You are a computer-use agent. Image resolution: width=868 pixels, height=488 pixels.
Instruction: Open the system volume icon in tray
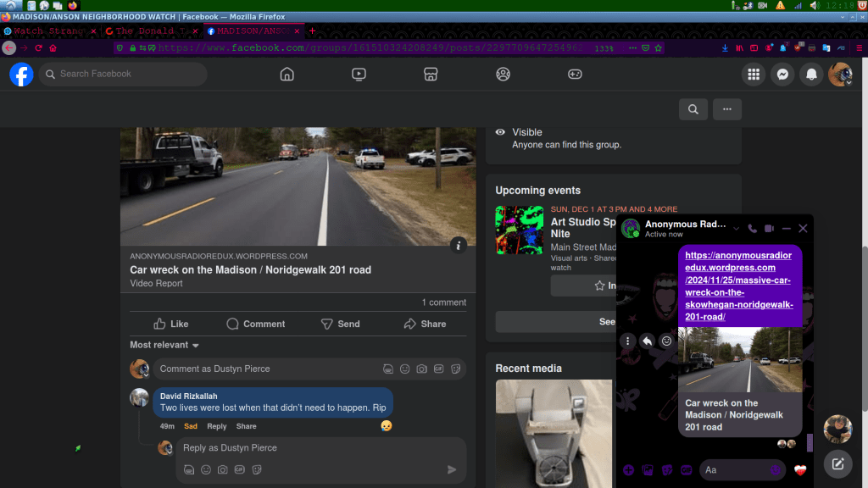814,5
